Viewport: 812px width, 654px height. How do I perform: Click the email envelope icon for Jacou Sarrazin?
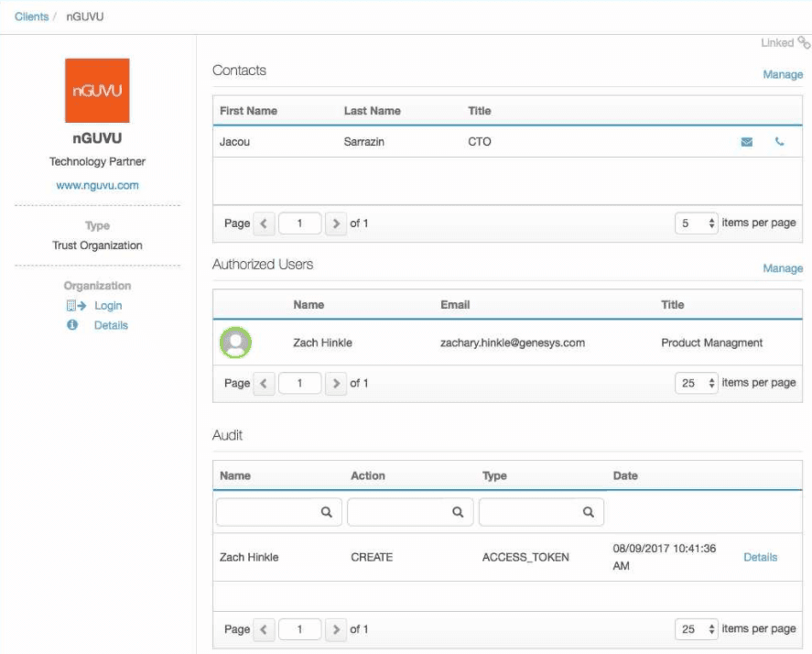click(x=747, y=142)
